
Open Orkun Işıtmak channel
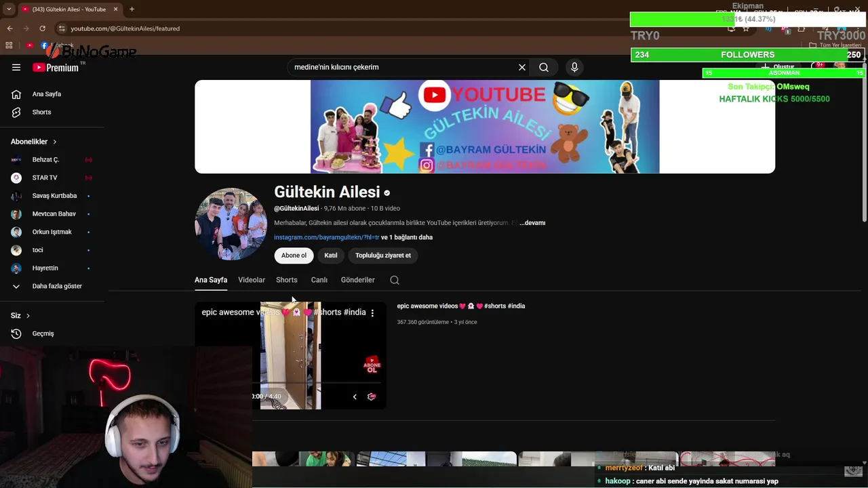[52, 232]
